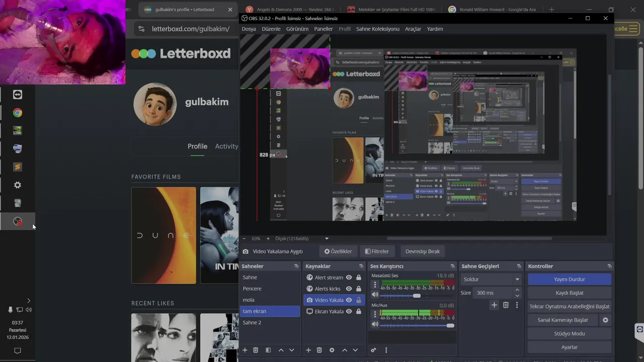644x362 pixels.
Task: Open advanced audio properties gears icon
Action: pyautogui.click(x=373, y=350)
